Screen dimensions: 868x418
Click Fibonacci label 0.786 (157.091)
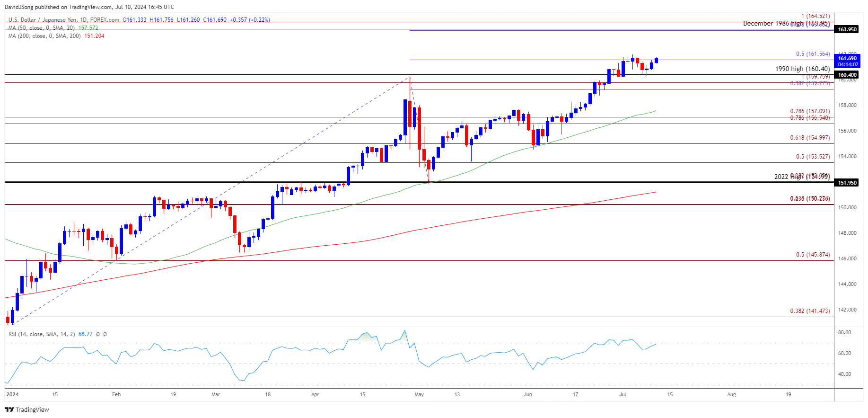tap(810, 112)
